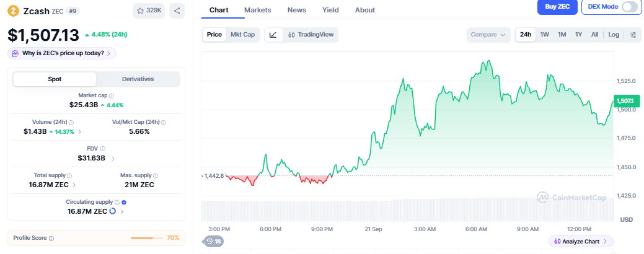Click the 5.66% Vol/Mkt Cap value
This screenshot has height=254, width=644.
click(x=139, y=131)
